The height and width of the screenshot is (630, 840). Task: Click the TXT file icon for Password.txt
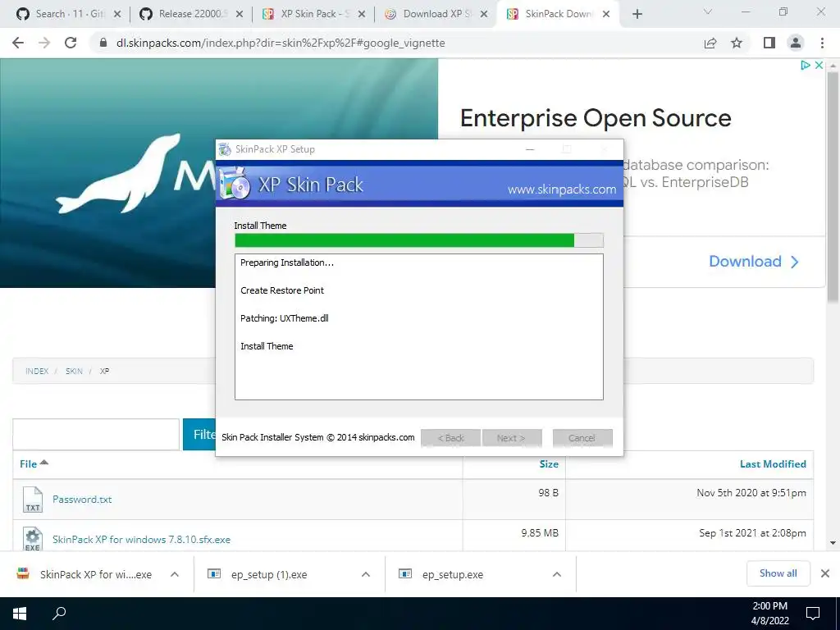33,500
